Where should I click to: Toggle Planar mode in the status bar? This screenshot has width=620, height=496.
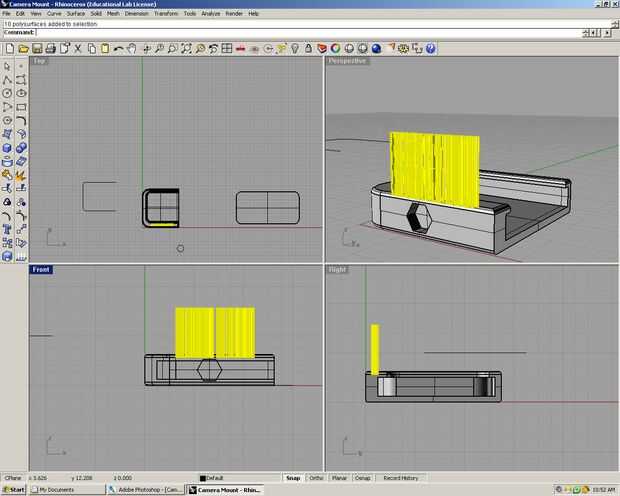coord(339,478)
